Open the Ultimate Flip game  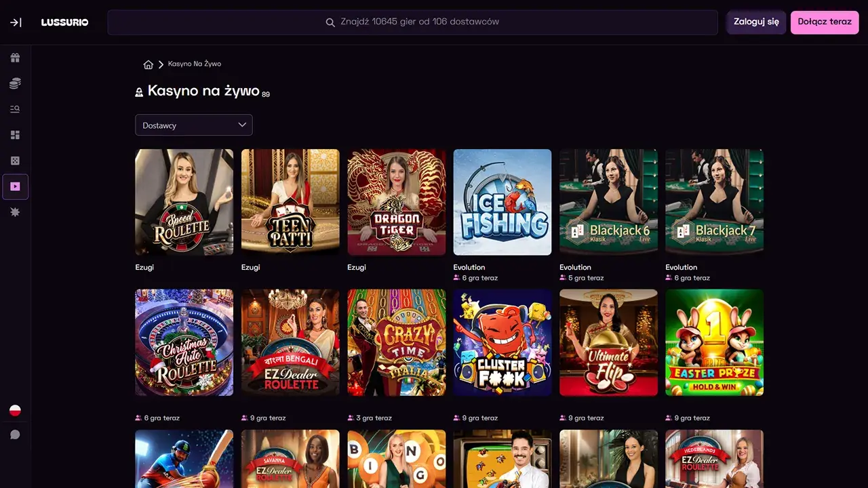click(608, 342)
